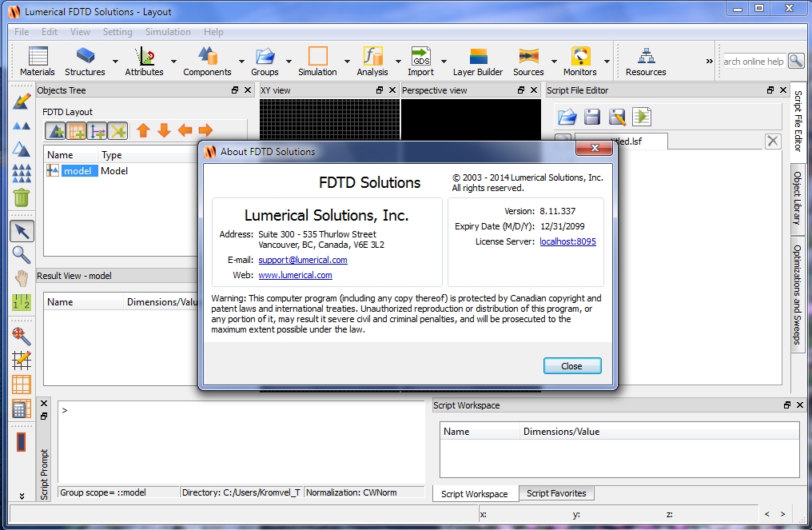Expand the Monitors dropdown arrow
Image resolution: width=812 pixels, height=530 pixels.
(607, 62)
